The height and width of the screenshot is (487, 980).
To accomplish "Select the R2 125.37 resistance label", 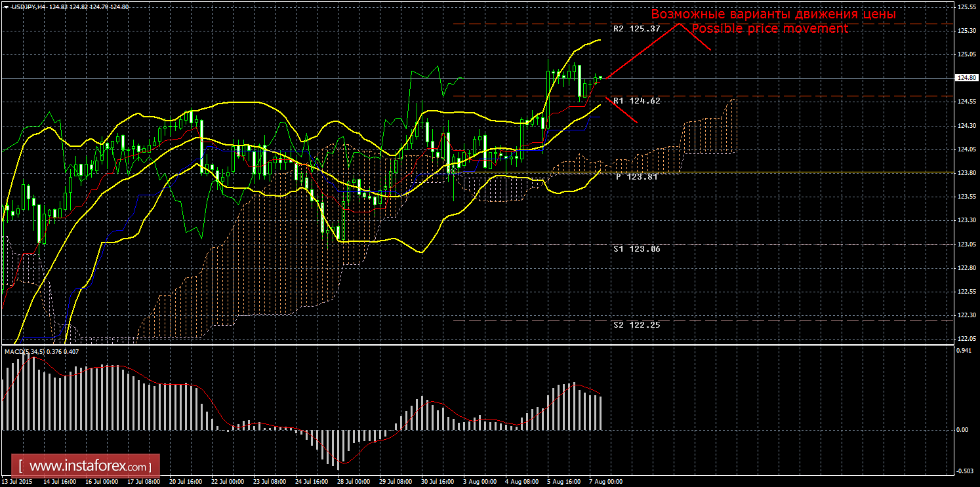I will click(x=636, y=29).
